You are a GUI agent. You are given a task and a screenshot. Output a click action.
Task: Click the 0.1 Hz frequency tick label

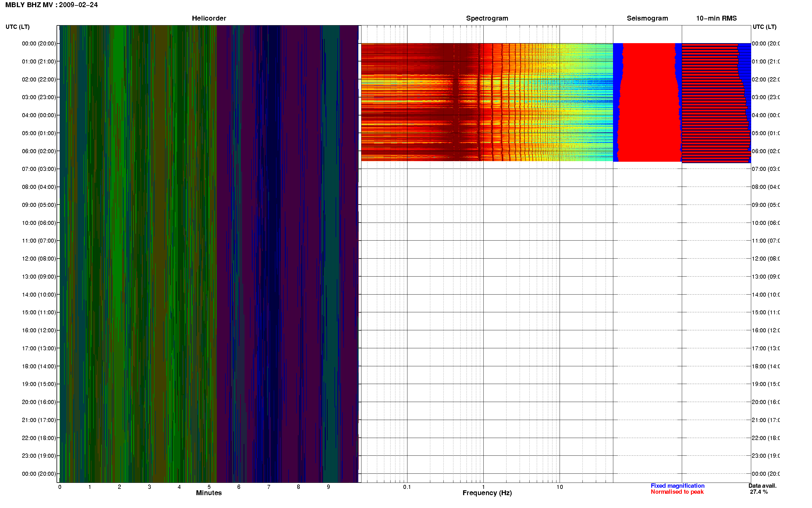tap(407, 487)
